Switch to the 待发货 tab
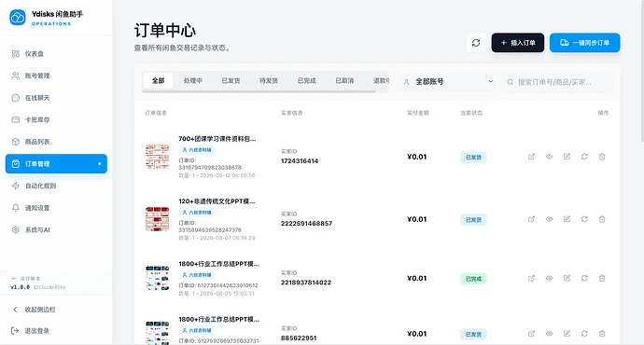Image resolution: width=644 pixels, height=345 pixels. (269, 81)
